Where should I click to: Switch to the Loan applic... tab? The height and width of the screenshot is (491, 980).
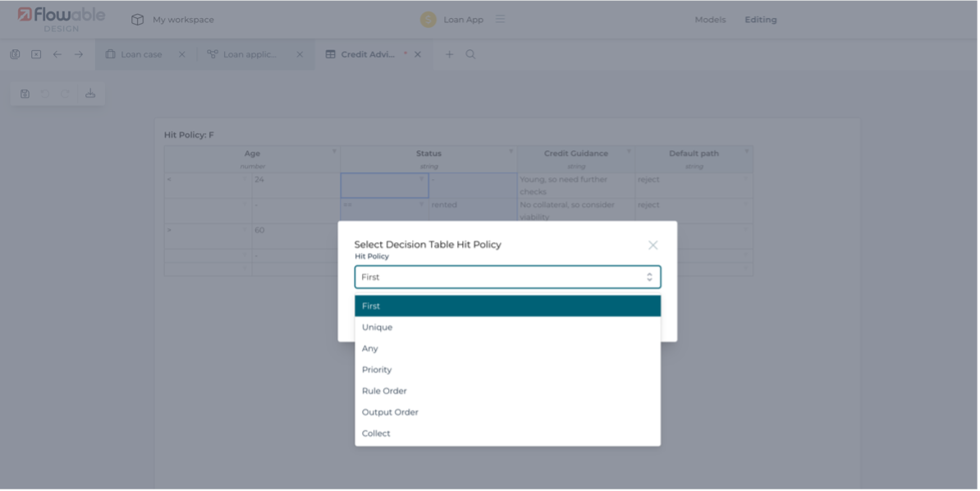pyautogui.click(x=250, y=54)
